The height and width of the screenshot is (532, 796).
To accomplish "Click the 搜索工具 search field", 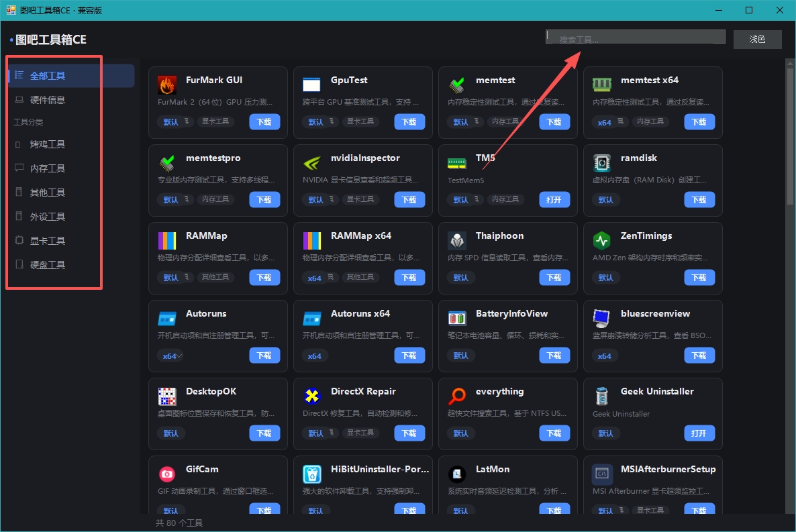I will 636,37.
